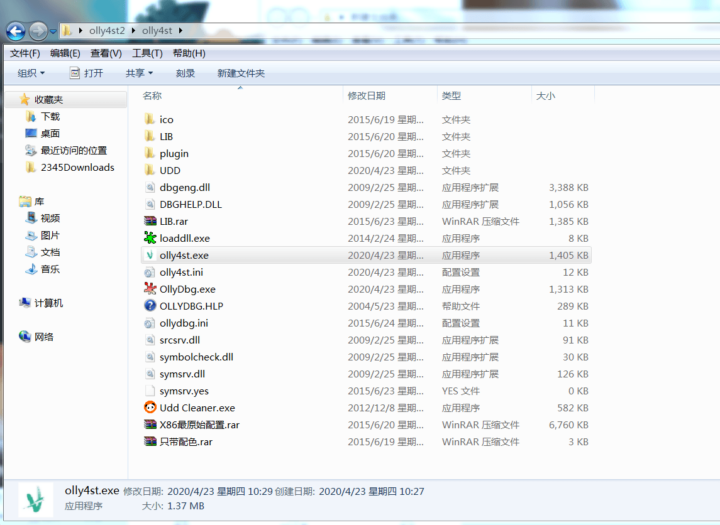
Task: Select 最近访问的位置 in navigation pane
Action: pos(74,151)
